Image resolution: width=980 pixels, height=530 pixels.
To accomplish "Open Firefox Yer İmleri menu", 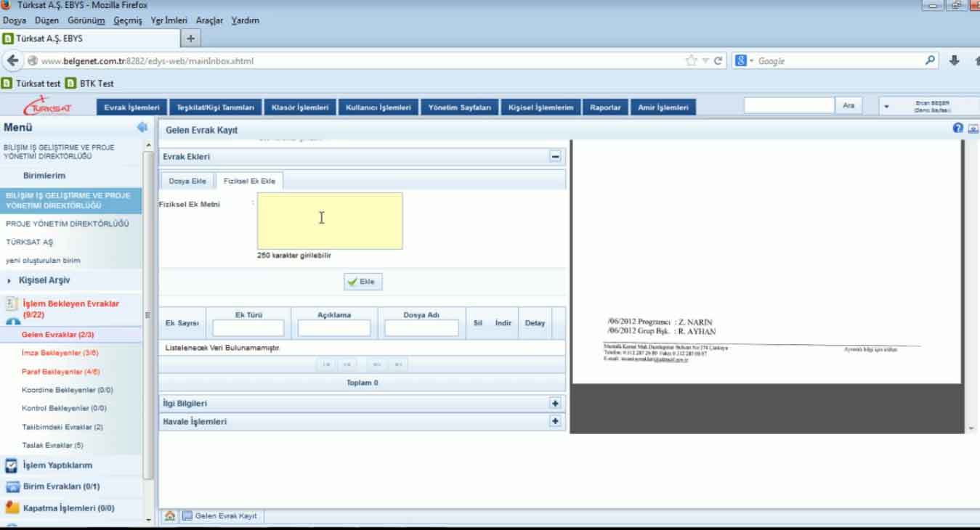I will tap(169, 20).
